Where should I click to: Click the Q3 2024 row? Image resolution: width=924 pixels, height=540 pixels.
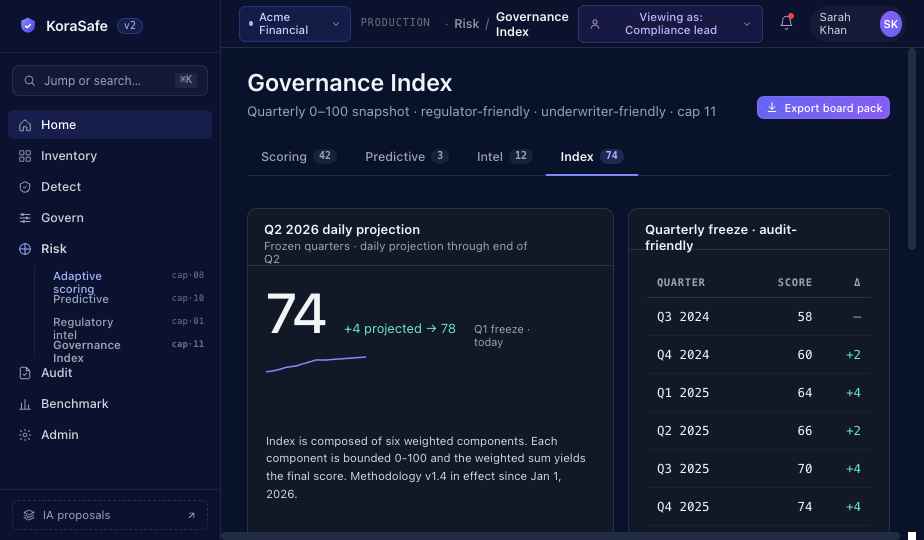[x=759, y=317]
